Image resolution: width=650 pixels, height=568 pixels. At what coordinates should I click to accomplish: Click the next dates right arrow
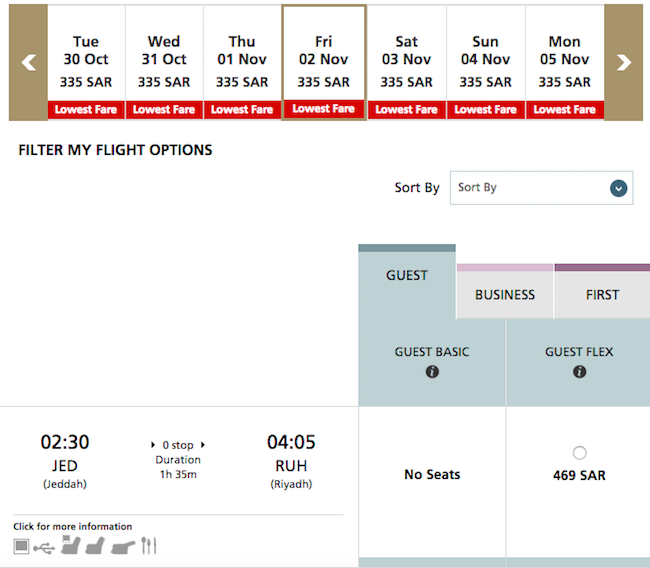point(623,63)
